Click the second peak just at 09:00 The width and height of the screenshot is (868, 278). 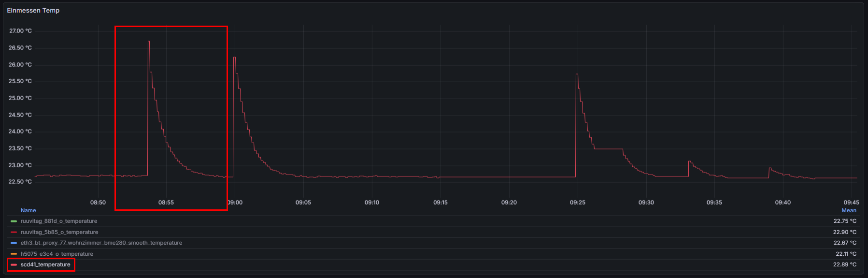pos(234,58)
